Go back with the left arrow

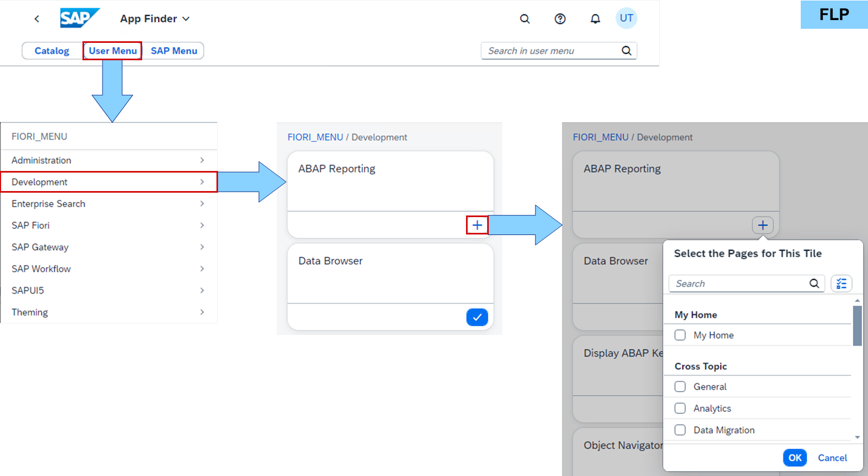pyautogui.click(x=37, y=19)
